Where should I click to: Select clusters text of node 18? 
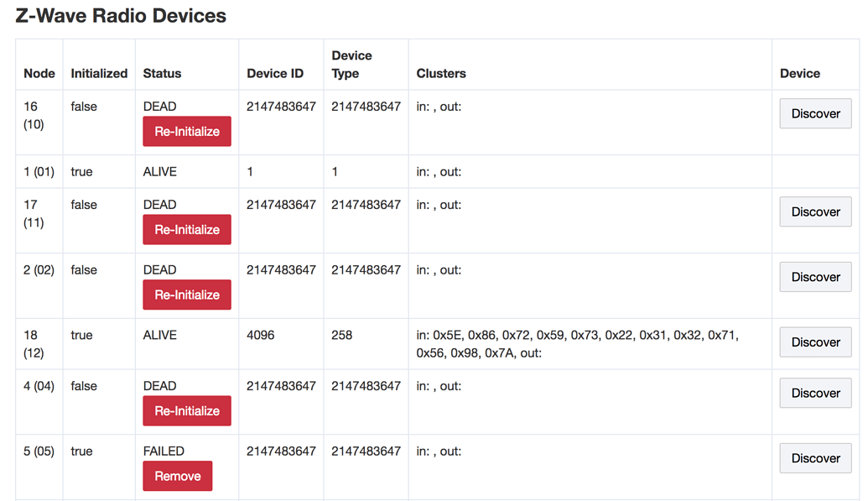point(577,343)
